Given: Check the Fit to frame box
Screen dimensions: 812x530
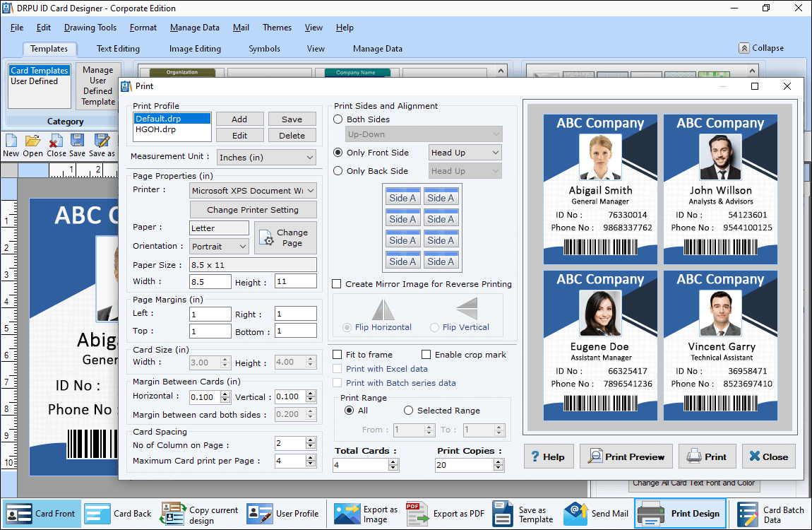Looking at the screenshot, I should (x=337, y=354).
